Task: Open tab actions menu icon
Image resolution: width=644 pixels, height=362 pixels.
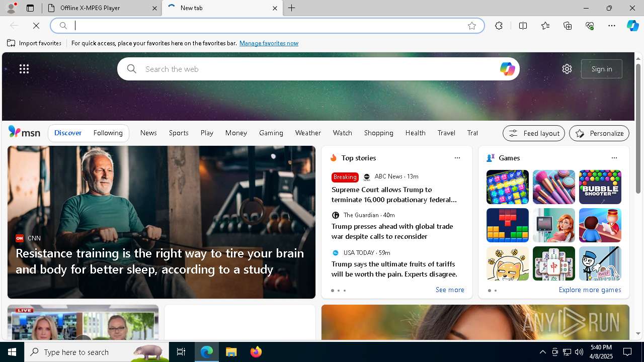Action: click(x=30, y=8)
